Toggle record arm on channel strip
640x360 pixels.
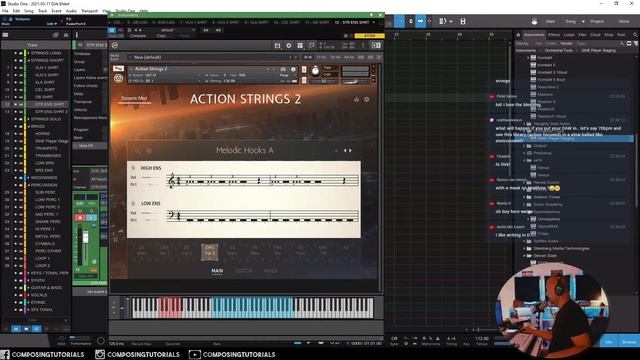click(x=80, y=218)
